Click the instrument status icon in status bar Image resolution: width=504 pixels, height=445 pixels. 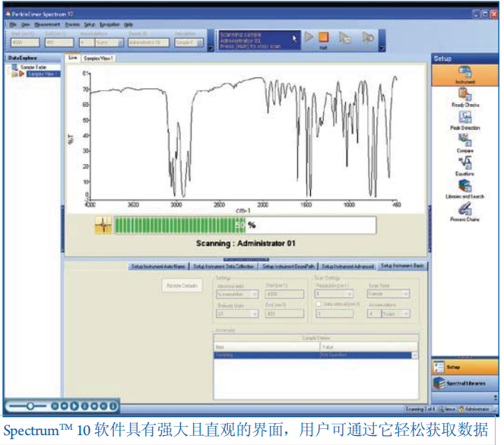[x=442, y=409]
